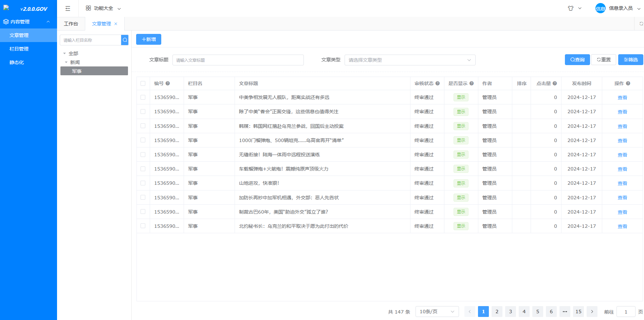
Task: Open the 文章类型 dropdown
Action: pos(410,60)
